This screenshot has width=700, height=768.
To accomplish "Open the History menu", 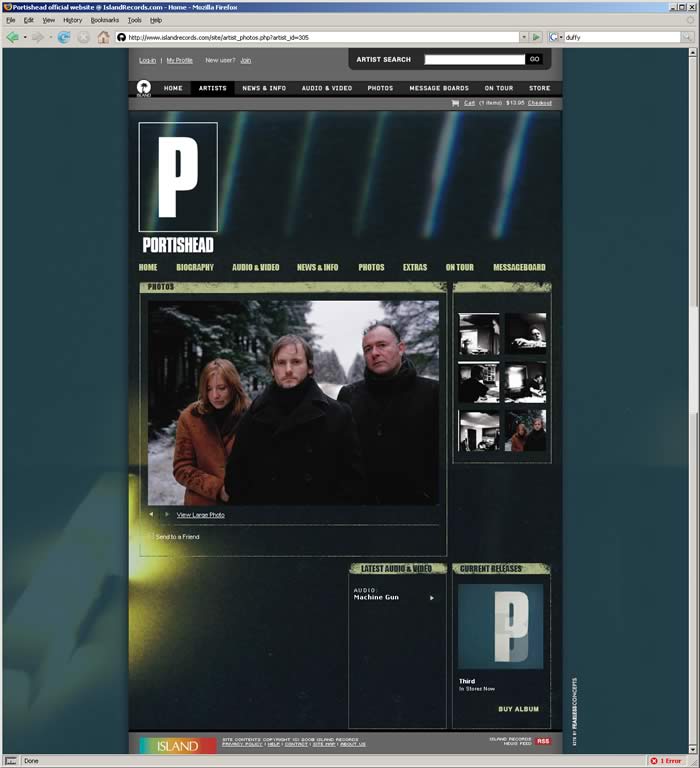I will [72, 20].
